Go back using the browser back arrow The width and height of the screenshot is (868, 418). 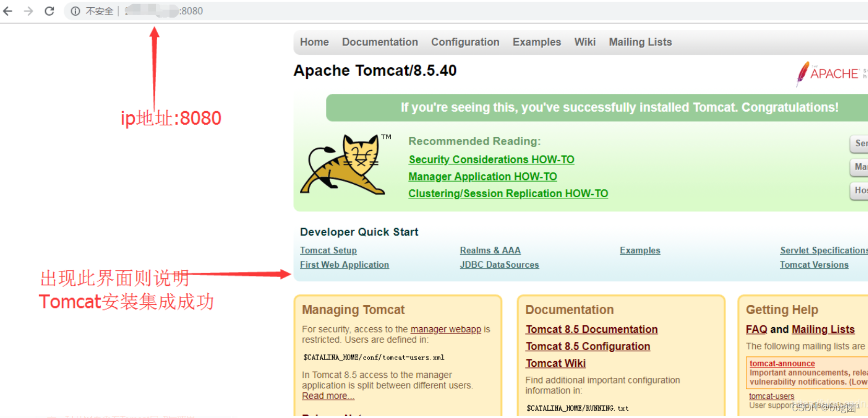click(8, 11)
